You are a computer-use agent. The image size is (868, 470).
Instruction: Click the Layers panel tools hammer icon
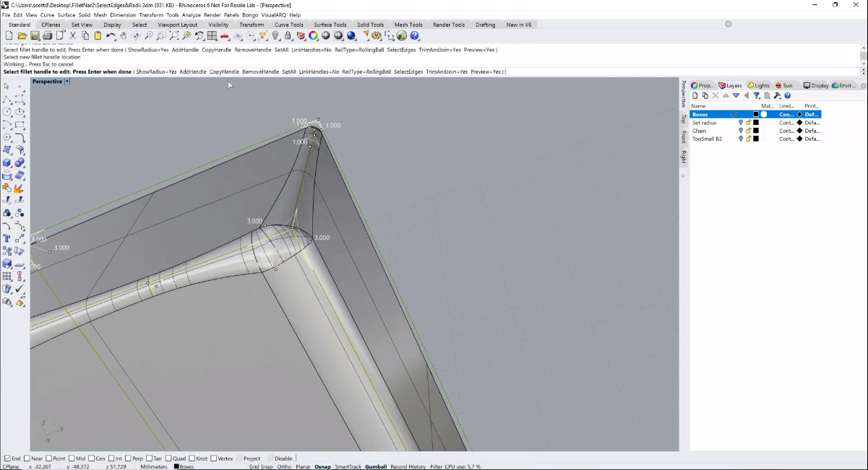tap(777, 95)
